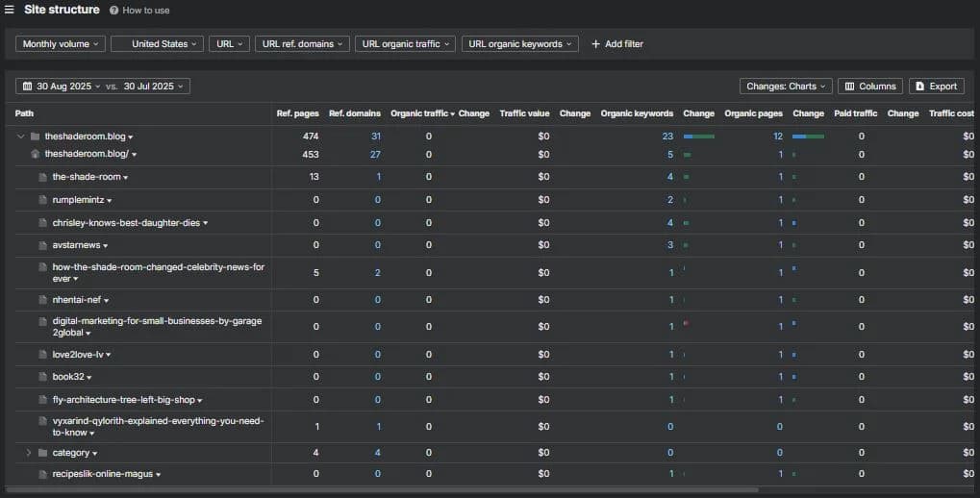Image resolution: width=980 pixels, height=498 pixels.
Task: Click page icon next to fly-architecture-tree-left-big-shop
Action: (42, 399)
